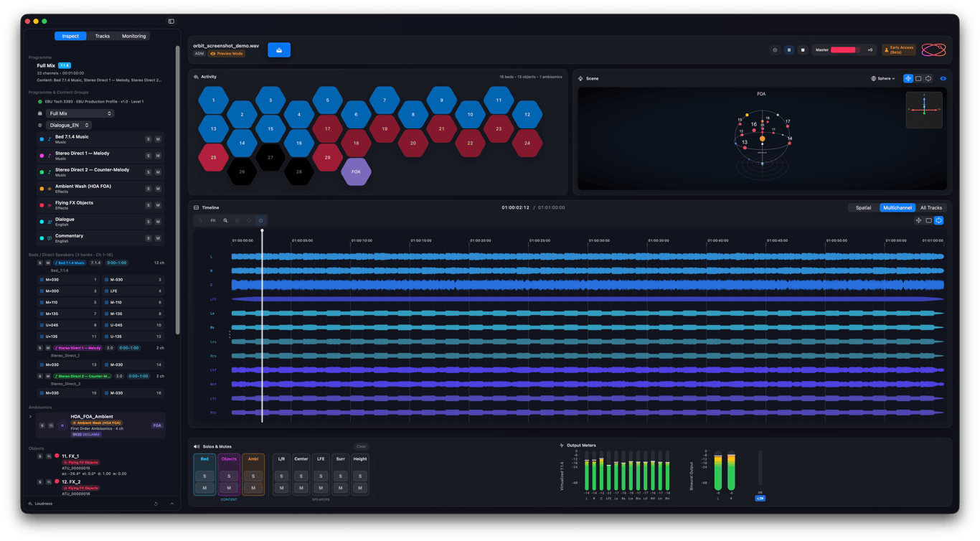
Task: Click hexagon channel 1 in Activity
Action: coord(213,100)
